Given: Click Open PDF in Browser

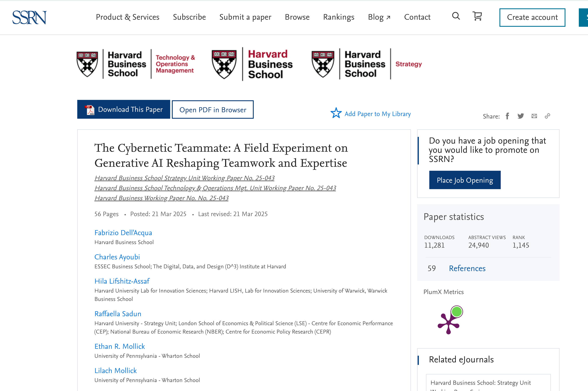Looking at the screenshot, I should click(213, 110).
